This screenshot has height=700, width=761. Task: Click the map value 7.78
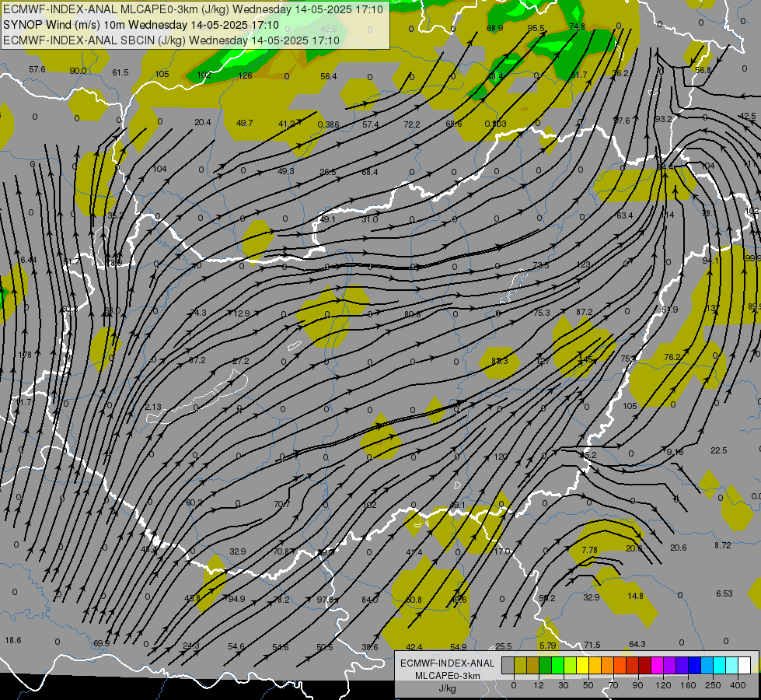(x=590, y=550)
